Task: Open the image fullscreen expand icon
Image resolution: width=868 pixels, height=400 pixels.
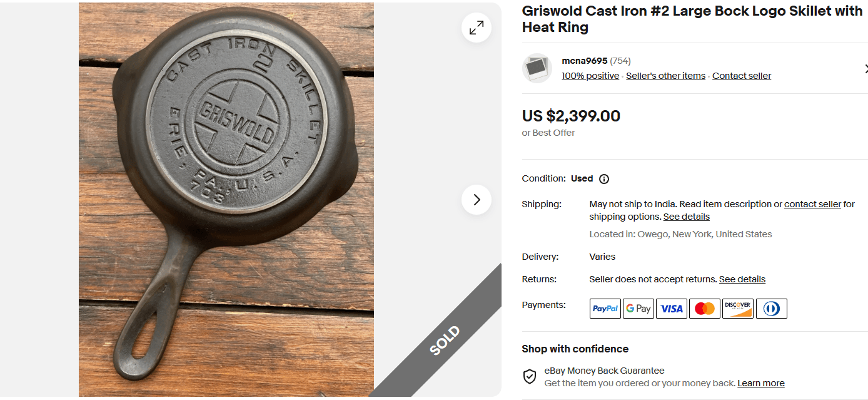Action: [x=476, y=28]
